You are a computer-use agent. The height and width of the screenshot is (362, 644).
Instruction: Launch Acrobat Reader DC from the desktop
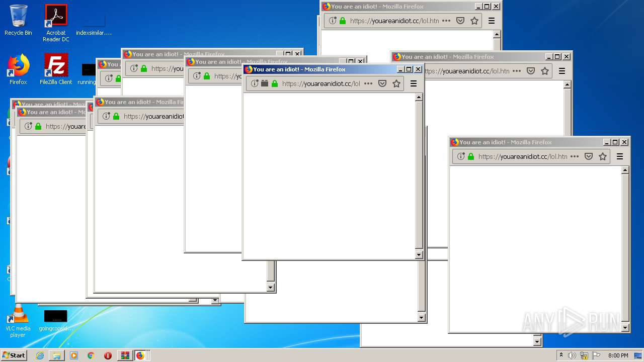click(x=56, y=23)
